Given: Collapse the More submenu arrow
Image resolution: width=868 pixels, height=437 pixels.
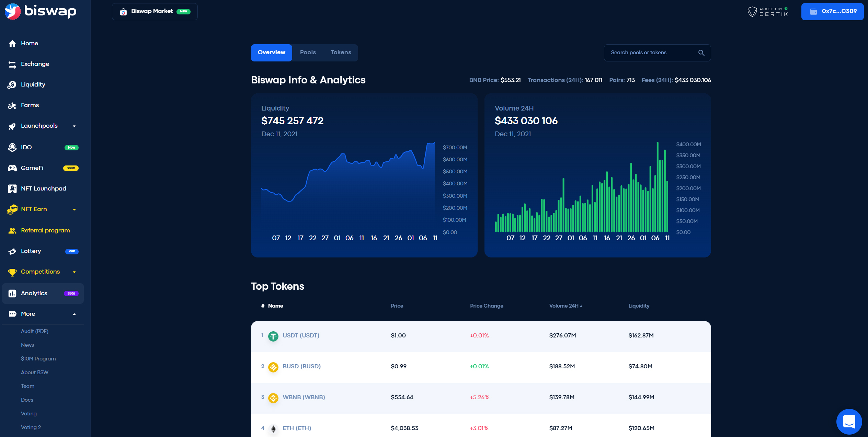Looking at the screenshot, I should tap(74, 314).
